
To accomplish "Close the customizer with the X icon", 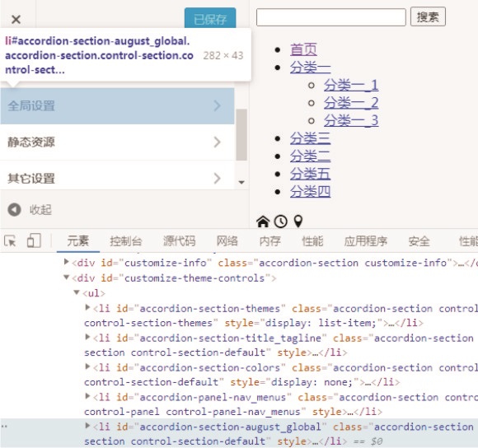I will [16, 20].
